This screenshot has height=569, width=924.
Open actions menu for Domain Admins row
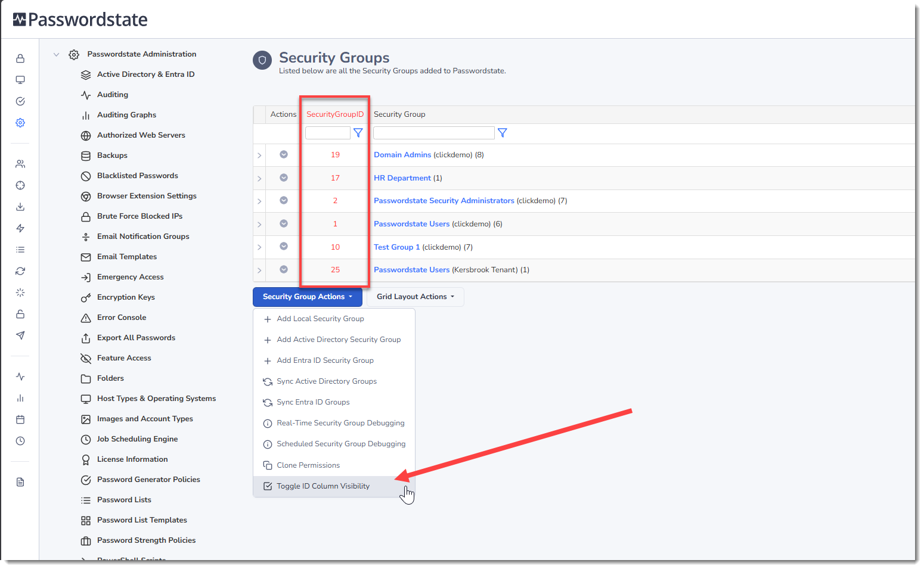point(284,154)
